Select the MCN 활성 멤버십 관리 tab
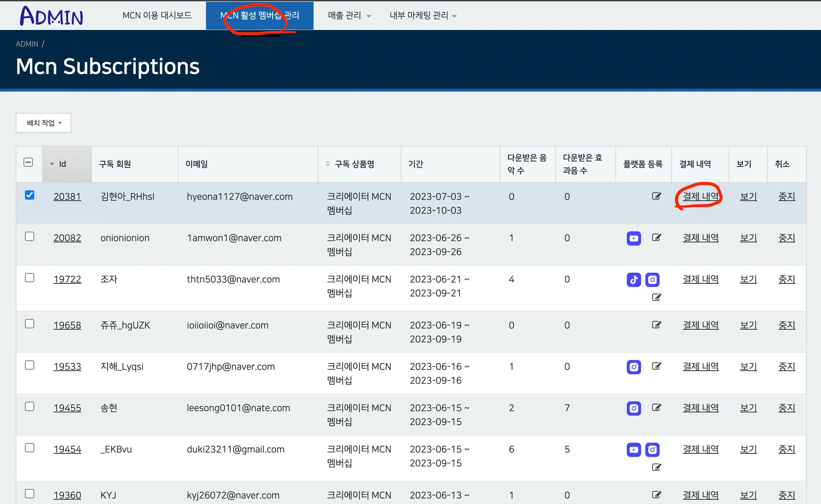Image resolution: width=821 pixels, height=504 pixels. pyautogui.click(x=259, y=16)
